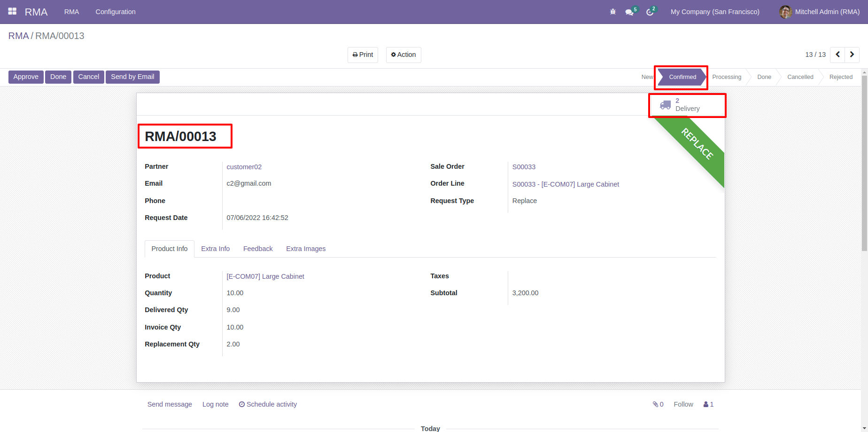Viewport: 868px width, 432px height.
Task: Click the Replacement Qty value 2.00
Action: coord(233,344)
